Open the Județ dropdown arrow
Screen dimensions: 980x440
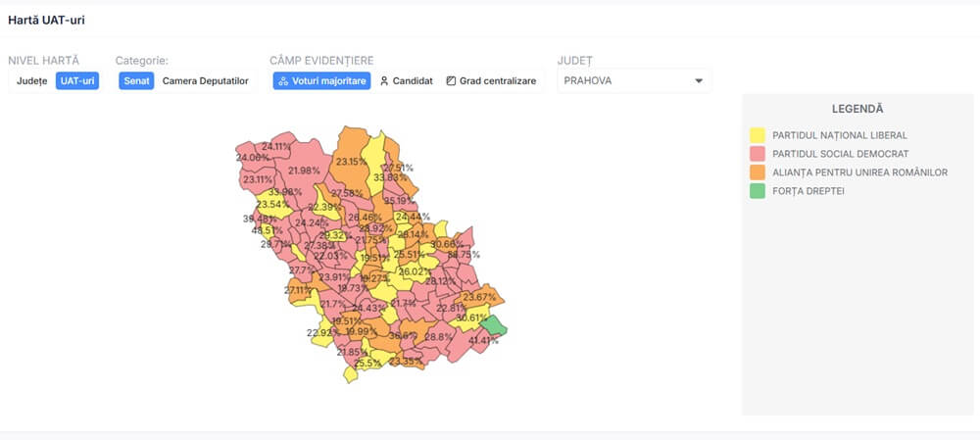tap(699, 81)
